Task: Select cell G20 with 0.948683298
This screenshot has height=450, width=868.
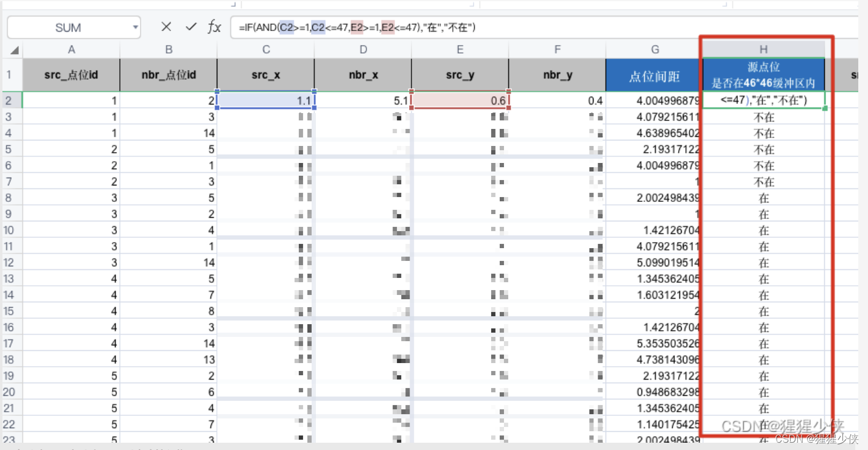Action: coord(654,392)
